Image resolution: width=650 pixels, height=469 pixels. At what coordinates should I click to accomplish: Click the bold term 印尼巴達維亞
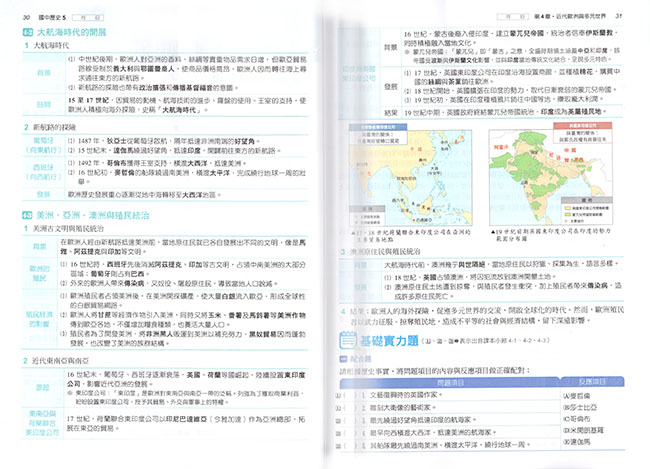[x=186, y=419]
